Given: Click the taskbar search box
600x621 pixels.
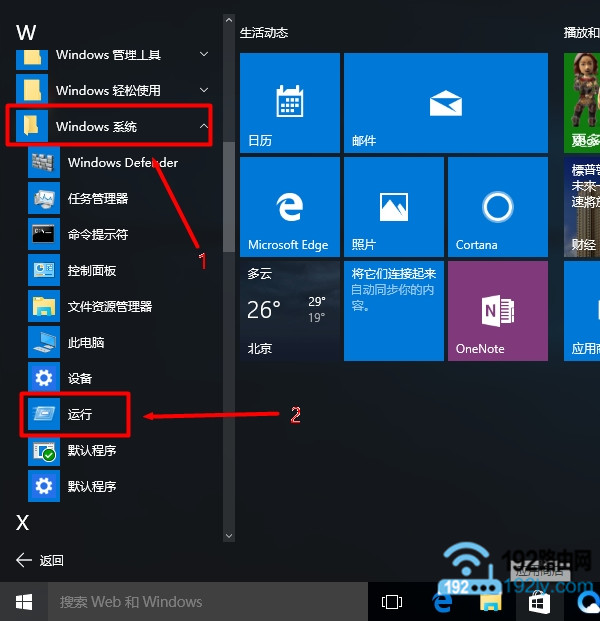Looking at the screenshot, I should 208,602.
